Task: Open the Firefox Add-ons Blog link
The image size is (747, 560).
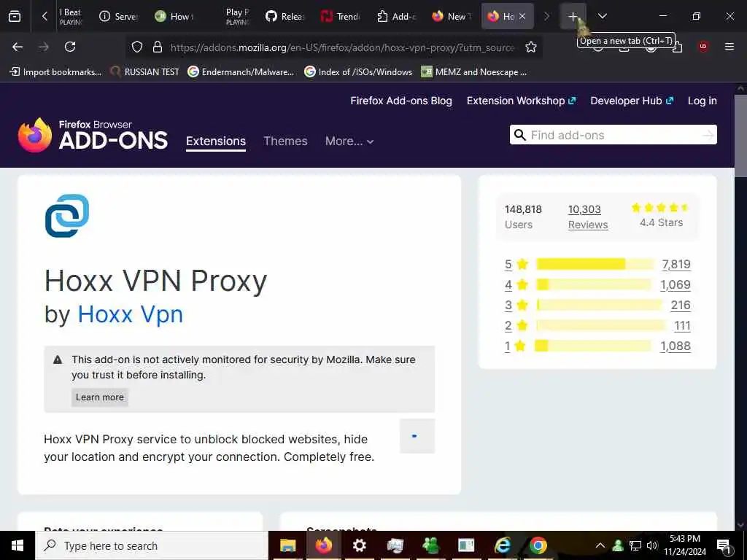Action: [401, 101]
